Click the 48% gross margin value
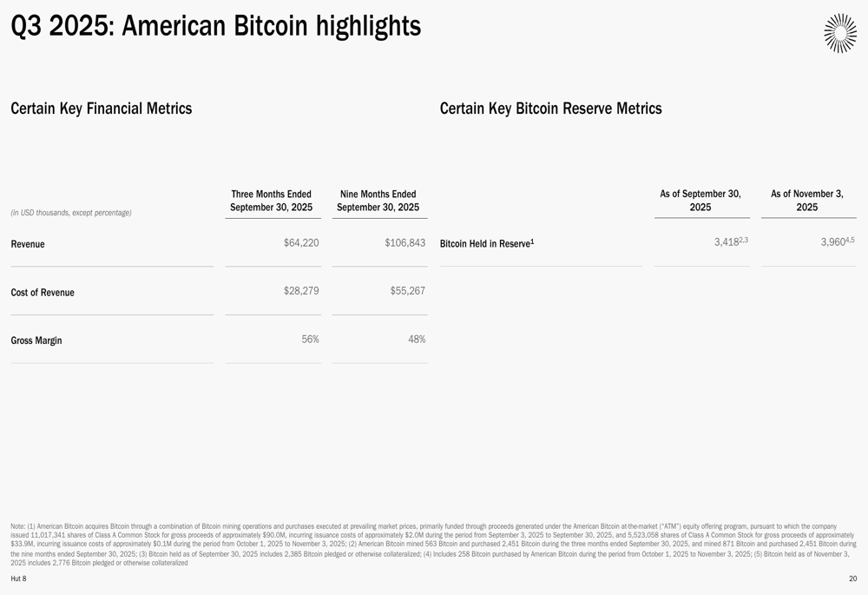This screenshot has height=595, width=868. pos(417,340)
